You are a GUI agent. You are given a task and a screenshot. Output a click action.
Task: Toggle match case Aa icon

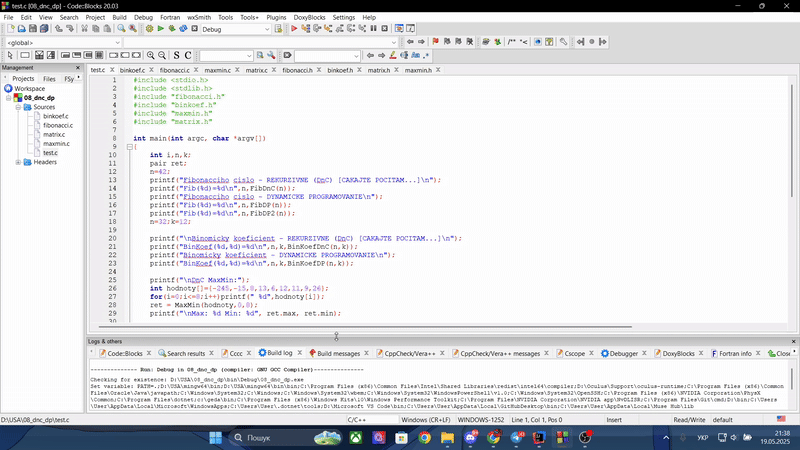click(415, 55)
